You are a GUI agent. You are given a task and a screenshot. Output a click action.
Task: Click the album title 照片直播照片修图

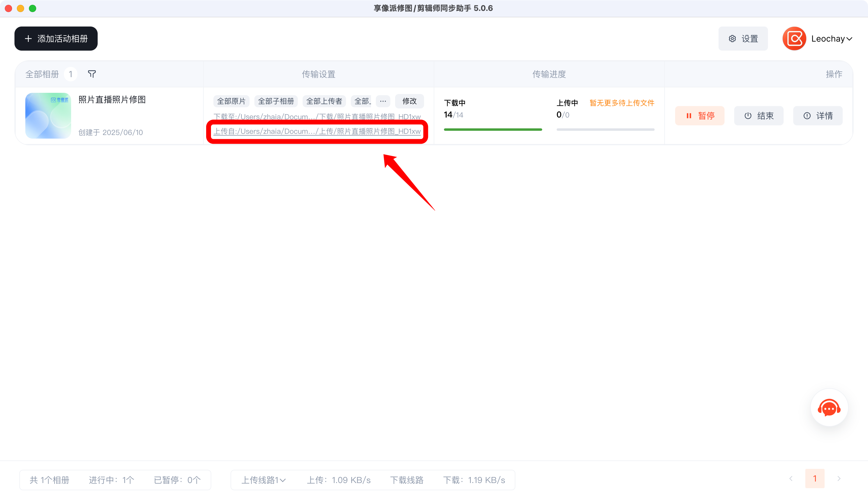pos(112,99)
